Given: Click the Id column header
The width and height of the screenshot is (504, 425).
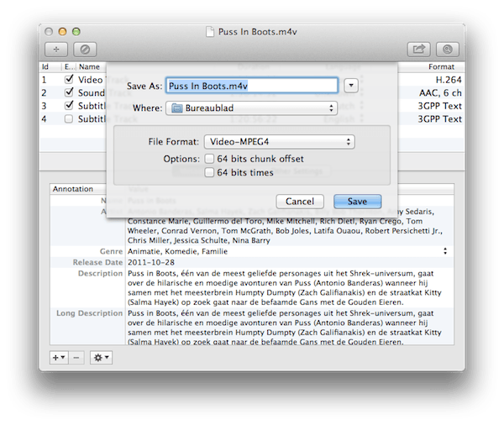Looking at the screenshot, I should [x=45, y=66].
